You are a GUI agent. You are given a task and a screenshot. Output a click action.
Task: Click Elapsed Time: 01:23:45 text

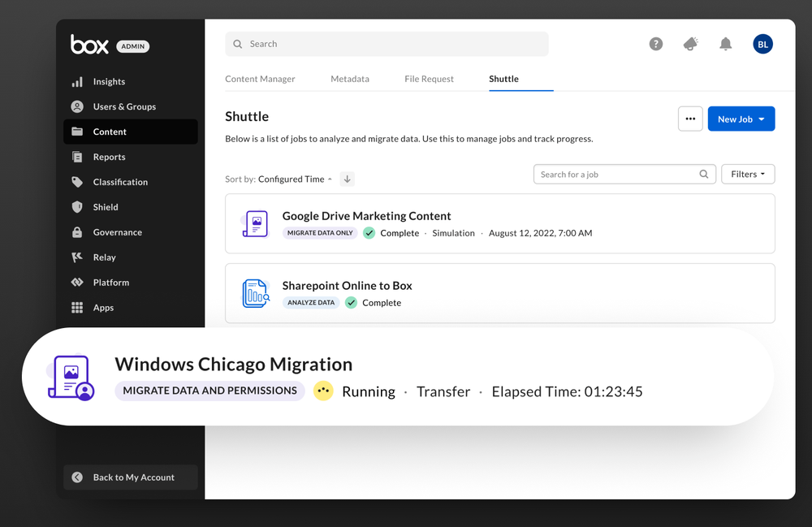point(567,391)
